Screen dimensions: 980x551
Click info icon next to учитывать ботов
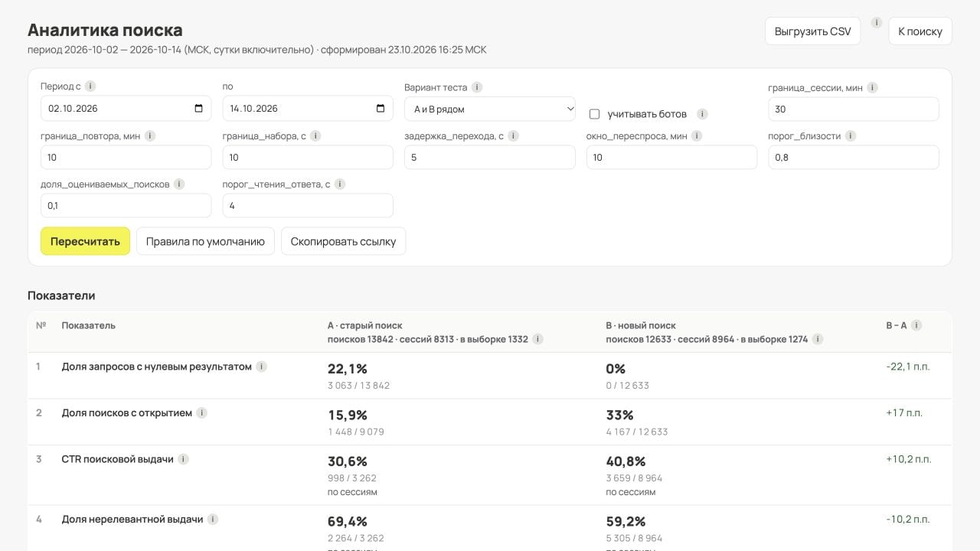[702, 114]
